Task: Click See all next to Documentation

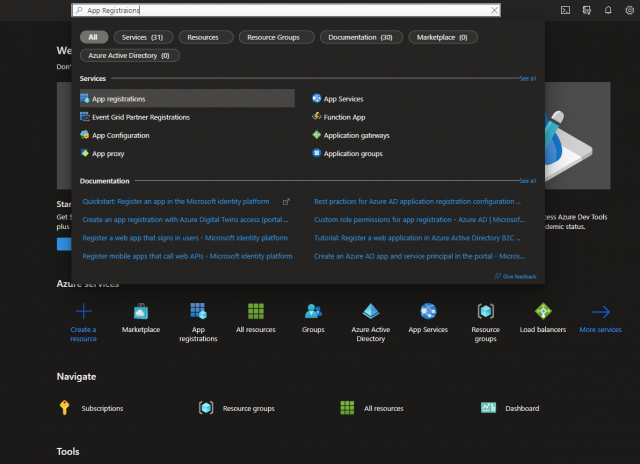Action: (x=528, y=181)
